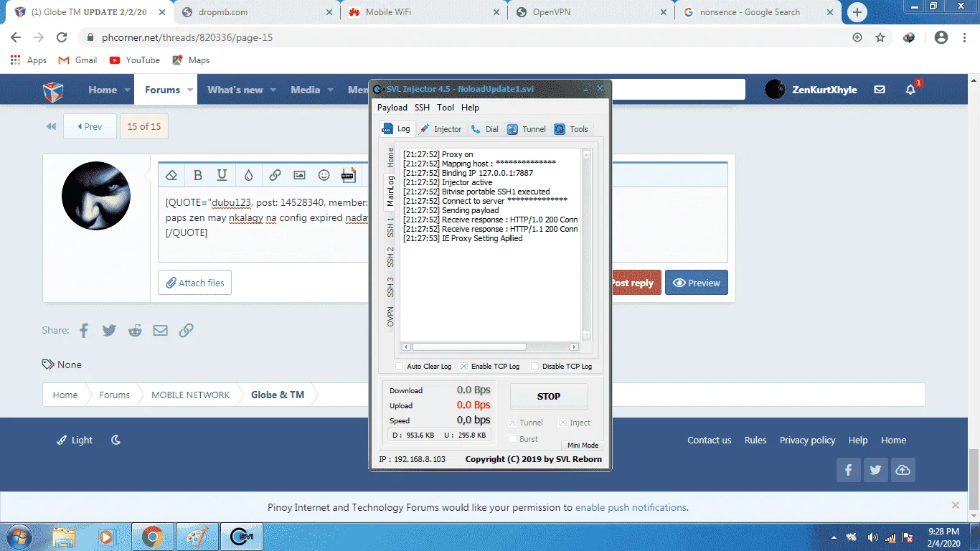Reload the page in Chrome
This screenshot has width=980, height=551.
pos(62,37)
